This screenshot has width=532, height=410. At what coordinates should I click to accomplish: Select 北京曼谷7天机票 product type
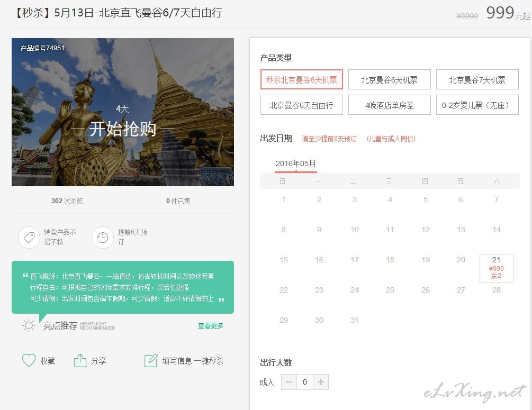click(x=477, y=79)
